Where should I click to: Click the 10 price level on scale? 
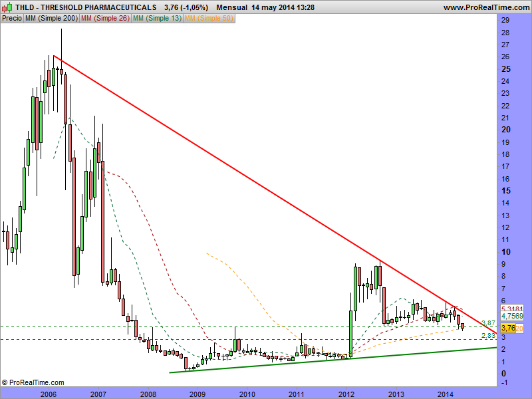[x=506, y=252]
